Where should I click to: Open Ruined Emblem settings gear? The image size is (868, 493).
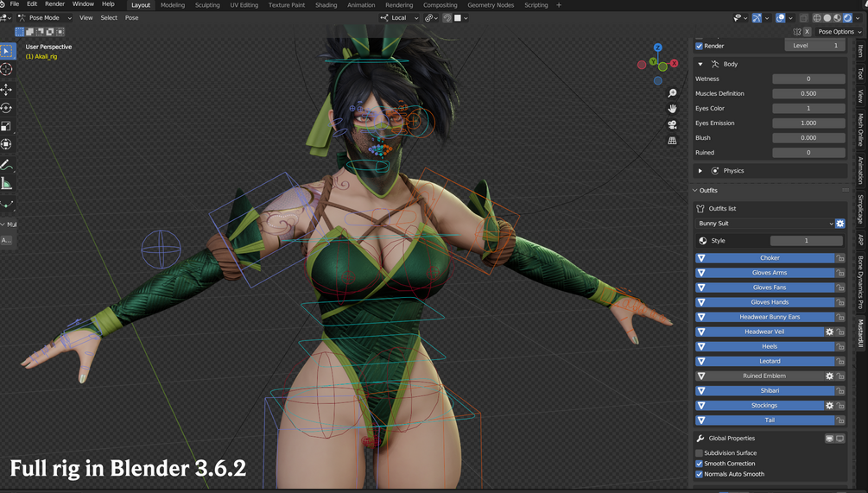[x=829, y=376]
